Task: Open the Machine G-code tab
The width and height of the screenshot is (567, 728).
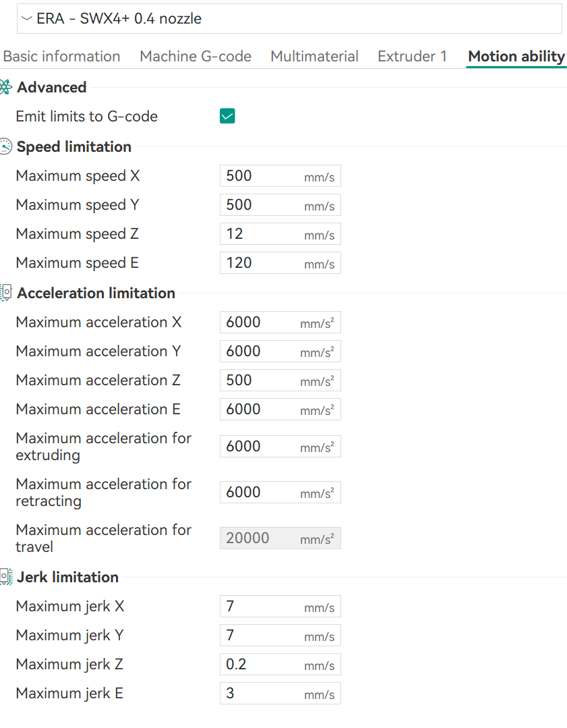Action: (x=196, y=57)
